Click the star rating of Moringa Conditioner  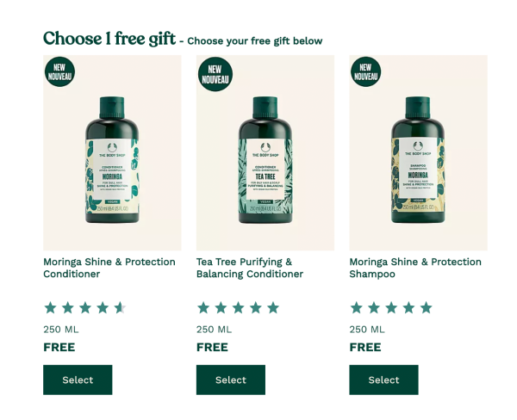point(85,308)
